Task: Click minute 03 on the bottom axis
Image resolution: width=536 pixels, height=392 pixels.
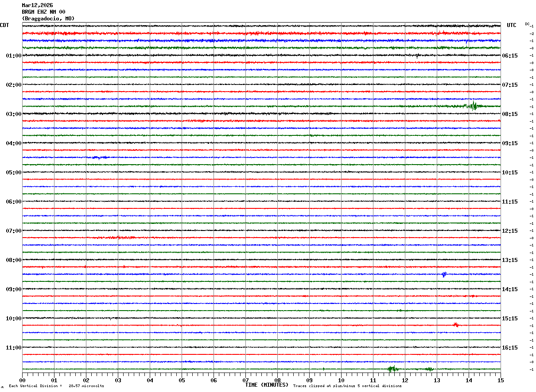Action: pyautogui.click(x=118, y=380)
